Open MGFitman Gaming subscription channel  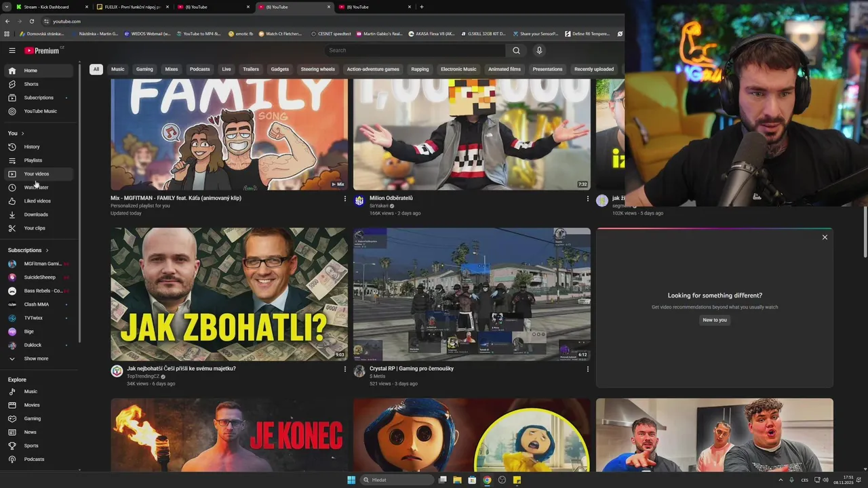[39, 264]
